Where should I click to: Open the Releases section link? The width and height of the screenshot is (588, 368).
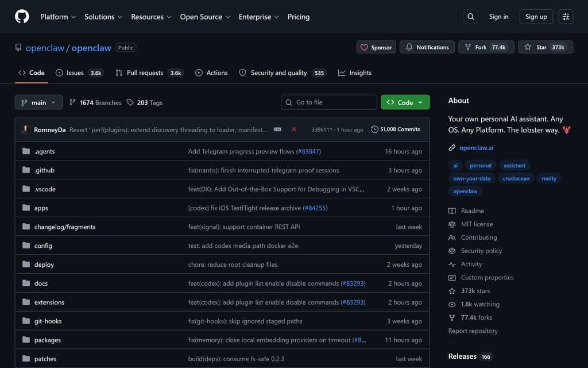click(462, 356)
